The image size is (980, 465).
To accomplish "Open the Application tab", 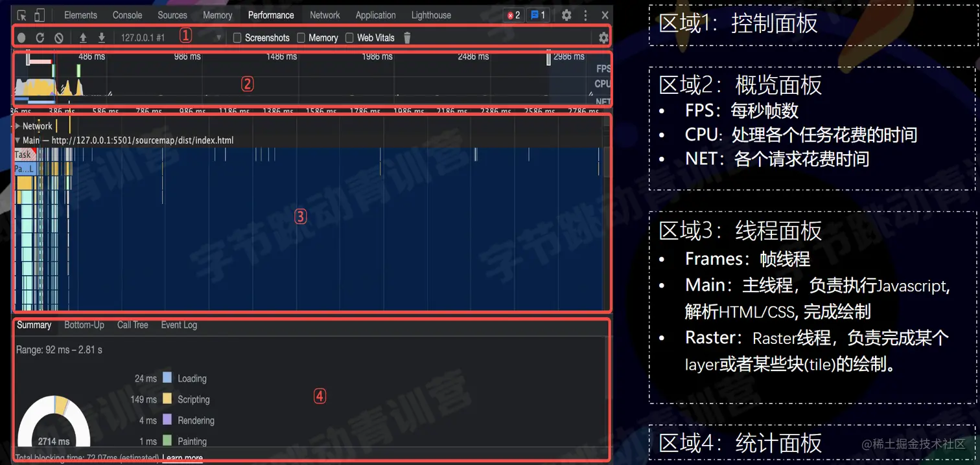I will click(375, 15).
